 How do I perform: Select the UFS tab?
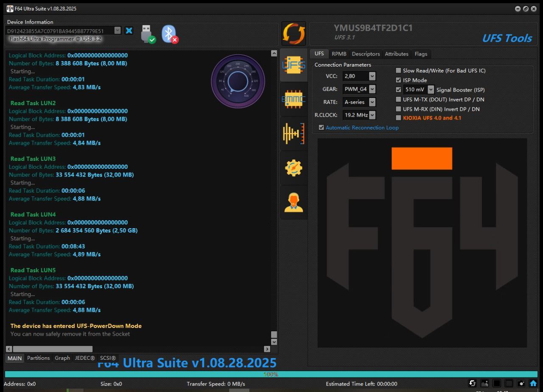click(319, 54)
